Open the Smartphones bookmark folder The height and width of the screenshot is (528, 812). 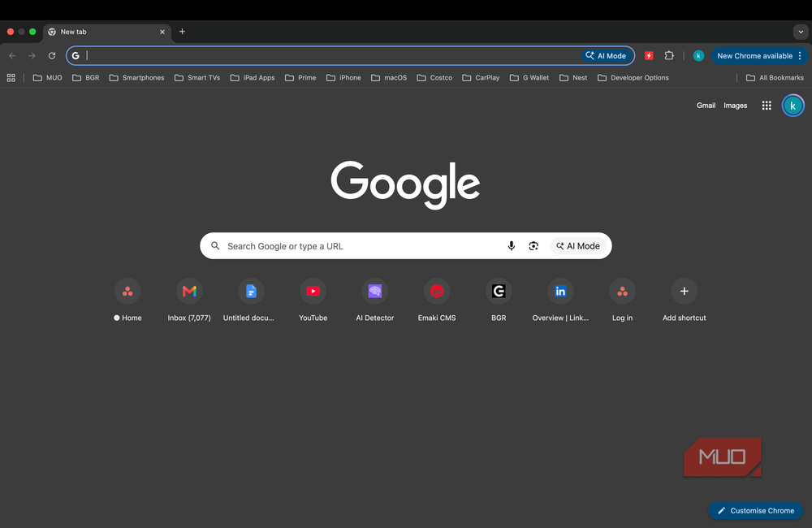coord(136,78)
